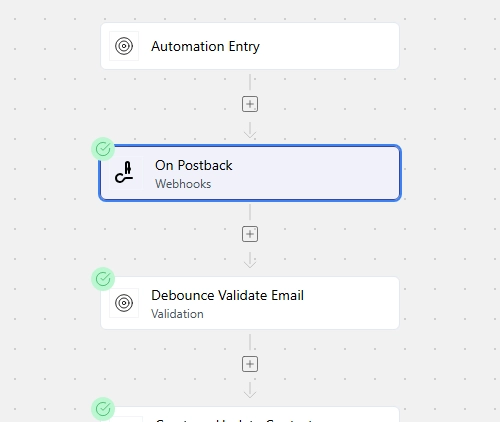Viewport: 500px width, 422px height.
Task: Click the arrow connector leading into On Postback
Action: click(x=250, y=130)
